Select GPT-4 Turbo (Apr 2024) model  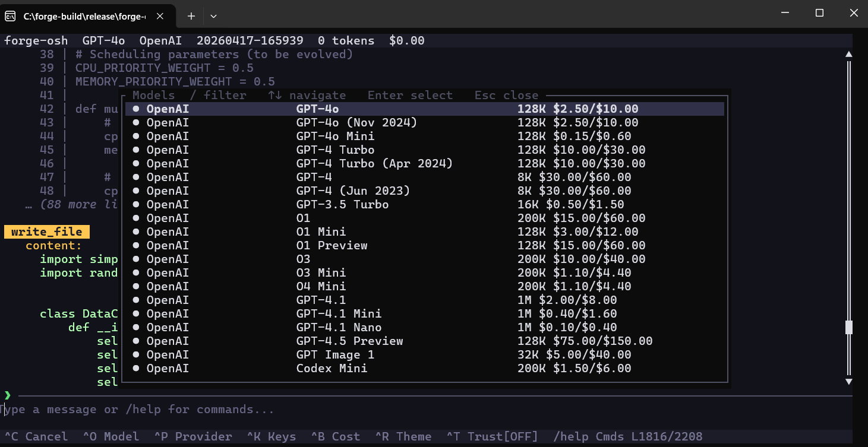click(x=424, y=164)
